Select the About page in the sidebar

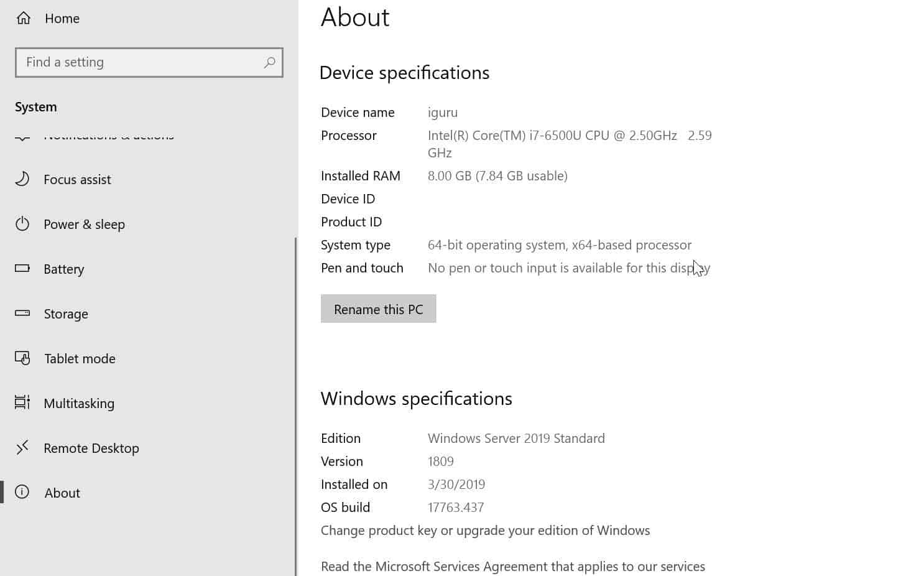pos(62,493)
